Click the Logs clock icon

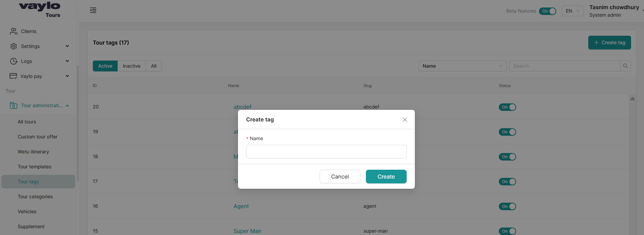pos(14,61)
